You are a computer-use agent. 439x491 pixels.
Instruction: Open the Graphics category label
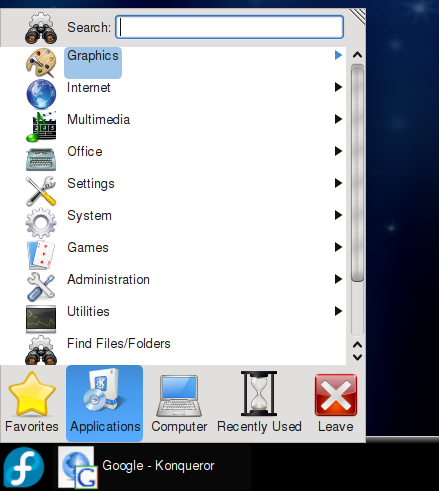pyautogui.click(x=93, y=56)
